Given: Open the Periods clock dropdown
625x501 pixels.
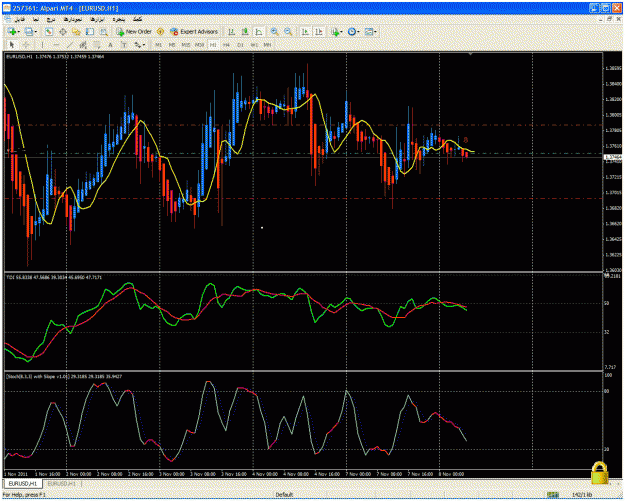Looking at the screenshot, I should pyautogui.click(x=353, y=31).
